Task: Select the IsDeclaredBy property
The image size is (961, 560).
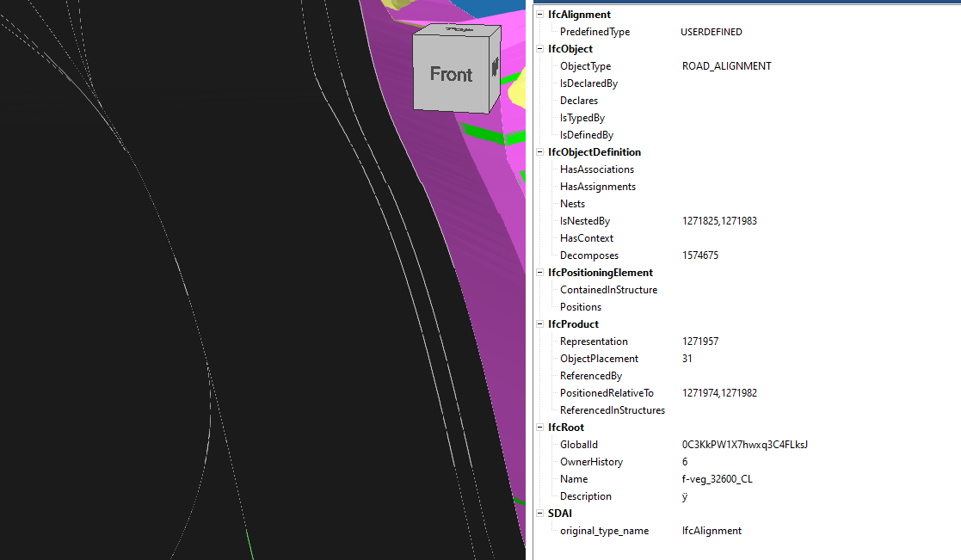Action: [x=588, y=83]
